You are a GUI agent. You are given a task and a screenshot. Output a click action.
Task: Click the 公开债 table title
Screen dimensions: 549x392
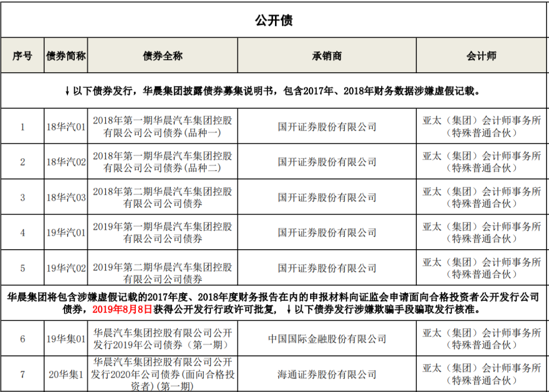coord(273,20)
